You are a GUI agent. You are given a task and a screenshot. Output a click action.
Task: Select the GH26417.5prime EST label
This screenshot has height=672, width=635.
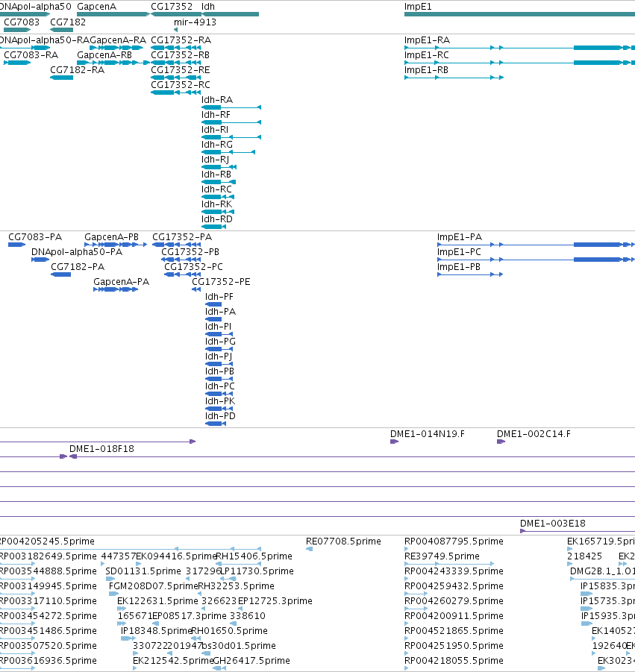pos(251,661)
